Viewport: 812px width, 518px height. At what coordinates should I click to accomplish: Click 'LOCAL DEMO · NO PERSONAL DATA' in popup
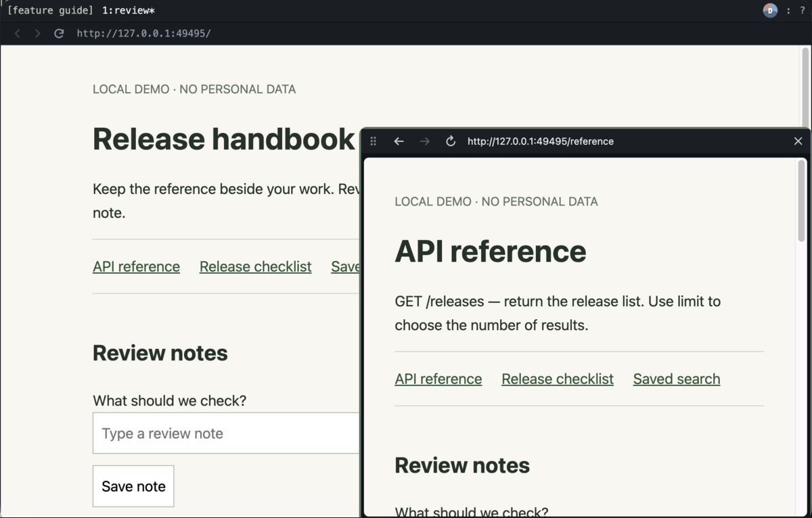[496, 202]
